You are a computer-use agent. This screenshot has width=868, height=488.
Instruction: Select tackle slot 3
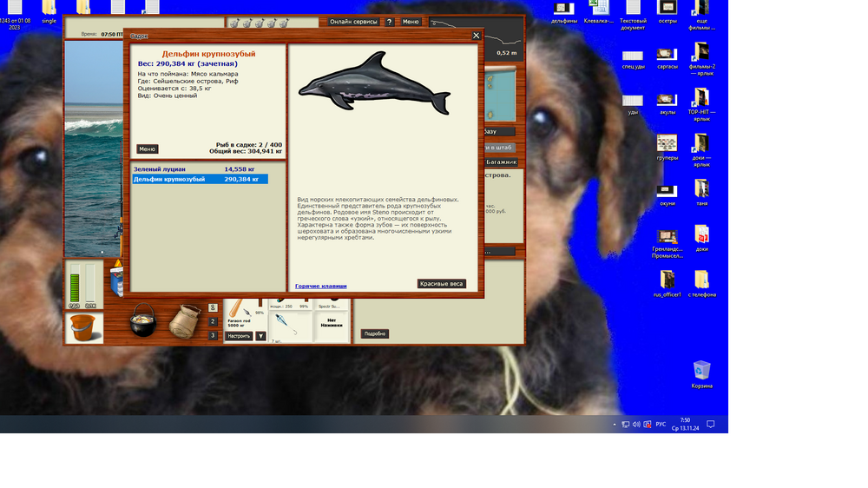[x=213, y=335]
